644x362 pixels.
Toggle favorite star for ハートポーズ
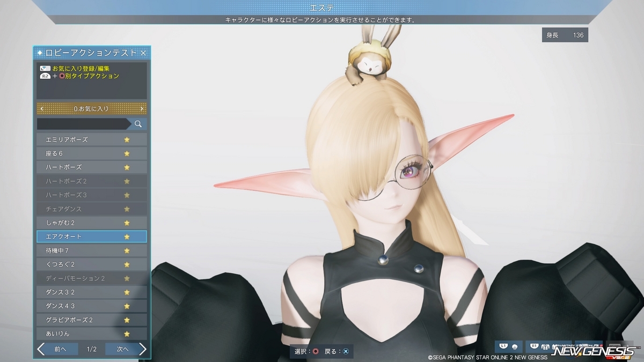pyautogui.click(x=127, y=167)
